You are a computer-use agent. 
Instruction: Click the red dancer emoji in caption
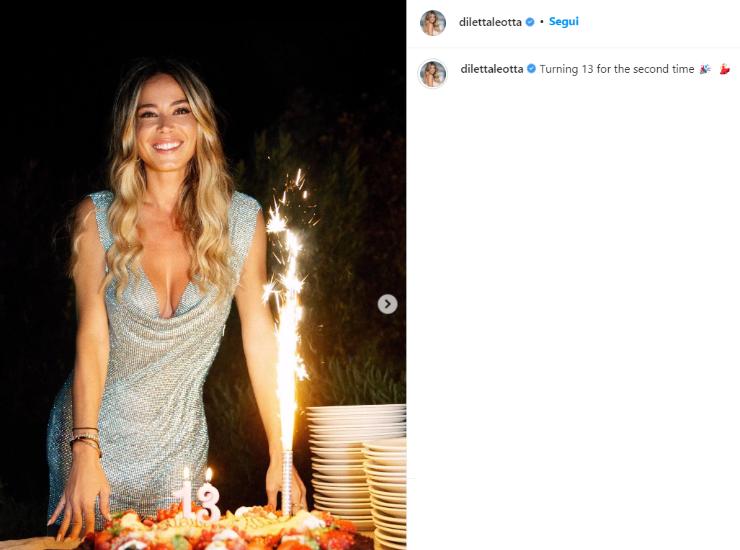724,69
